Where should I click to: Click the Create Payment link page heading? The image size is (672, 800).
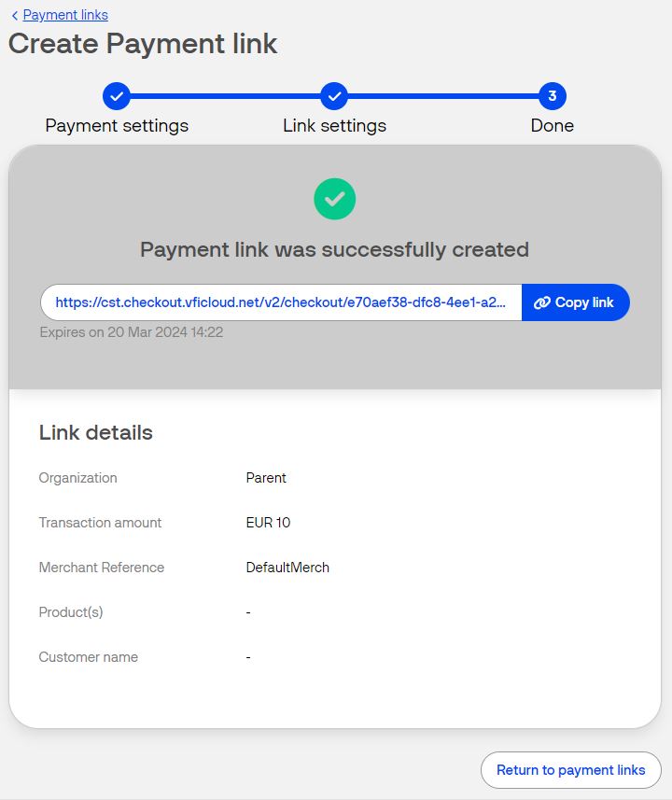pyautogui.click(x=142, y=43)
